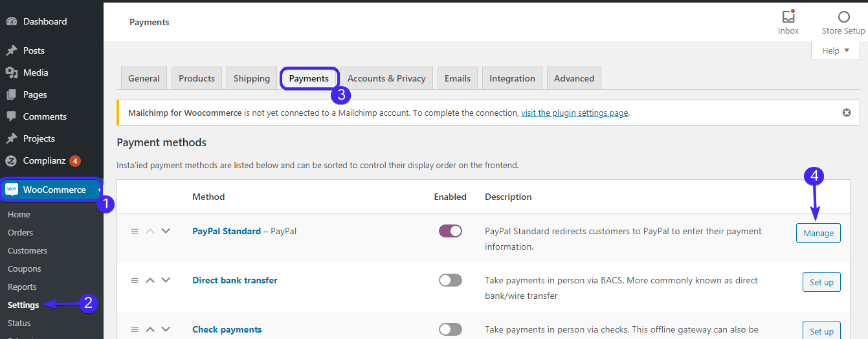Open the Accounts & Privacy tab

386,78
